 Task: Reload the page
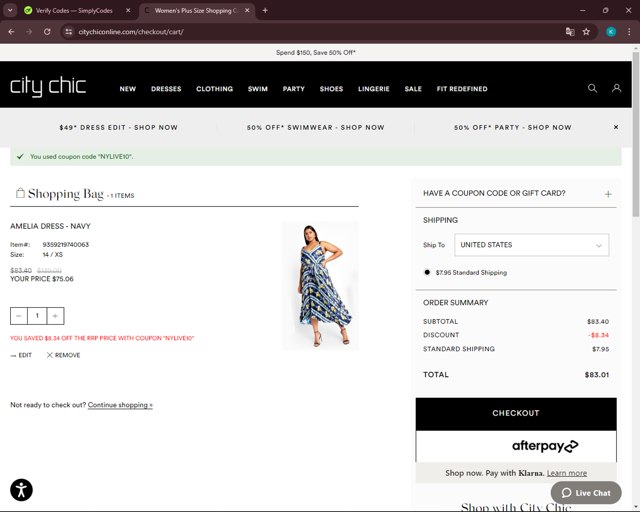coord(47,32)
